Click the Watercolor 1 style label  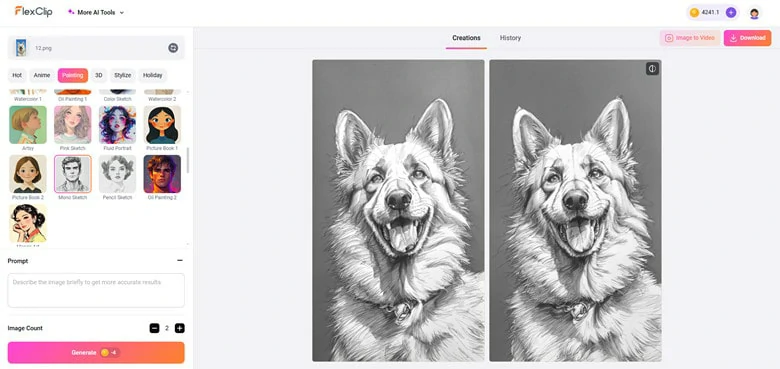coord(28,99)
